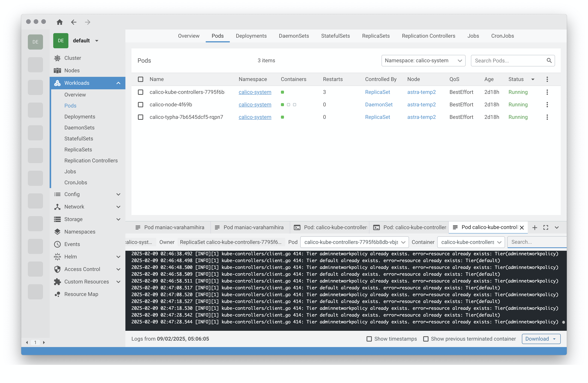Open the Events sidebar item
588x383 pixels.
click(x=72, y=244)
